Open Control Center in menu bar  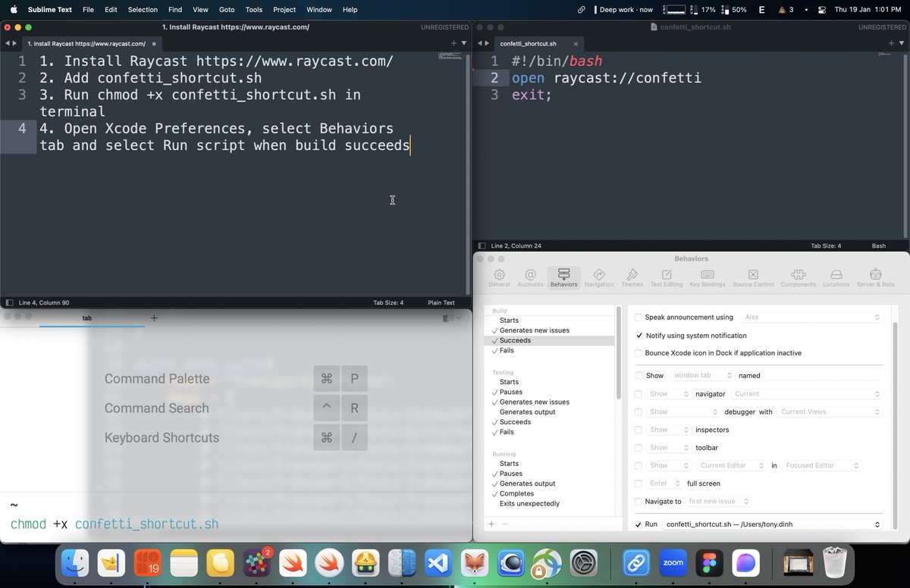pyautogui.click(x=821, y=10)
